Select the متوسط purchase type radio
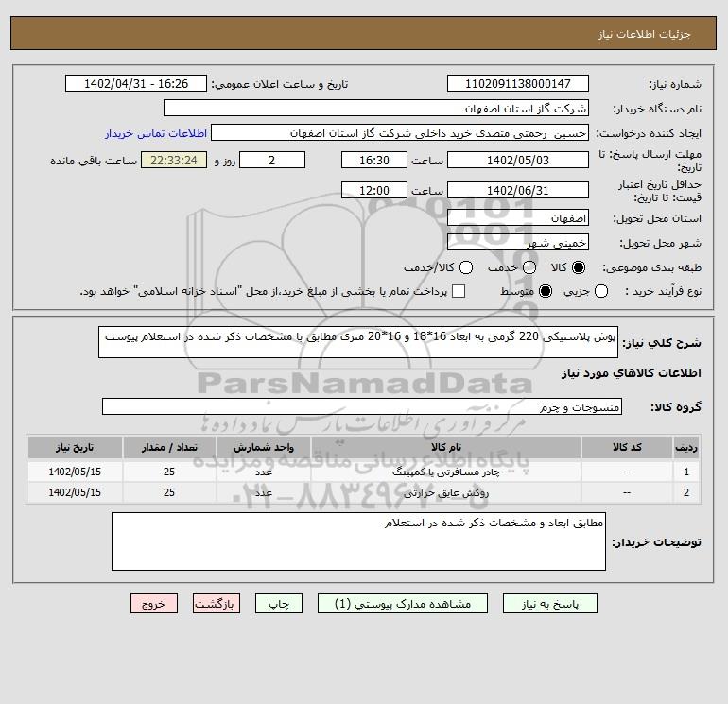Viewport: 728px width, 704px height. coord(546,291)
